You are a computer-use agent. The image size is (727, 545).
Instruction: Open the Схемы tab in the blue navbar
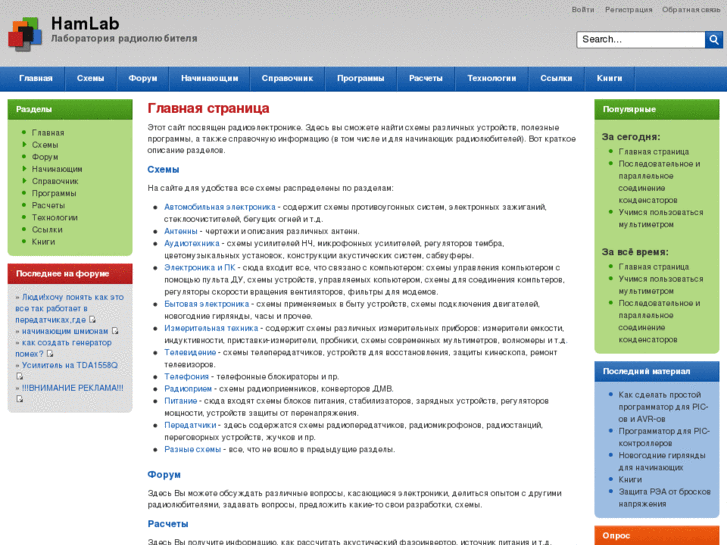coord(90,78)
